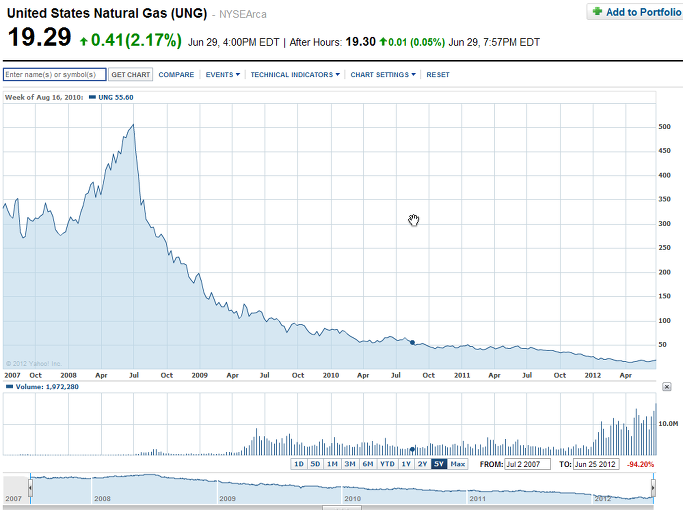This screenshot has height=510, width=683.
Task: Click the right handle of the range navigator
Action: (653, 488)
